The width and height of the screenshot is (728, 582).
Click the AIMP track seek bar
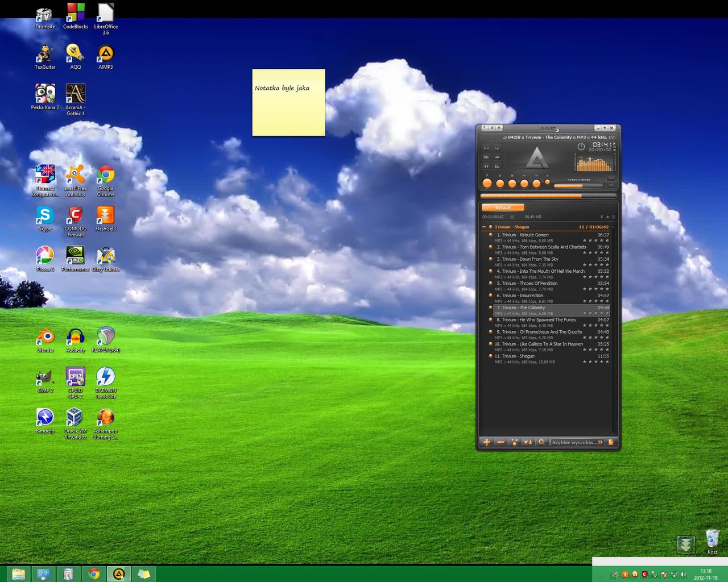(x=548, y=196)
